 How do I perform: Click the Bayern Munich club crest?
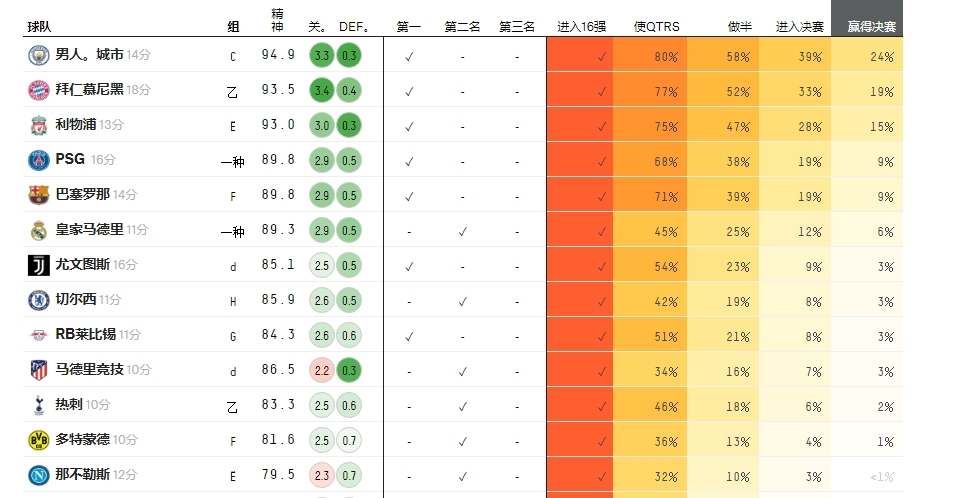[x=38, y=91]
